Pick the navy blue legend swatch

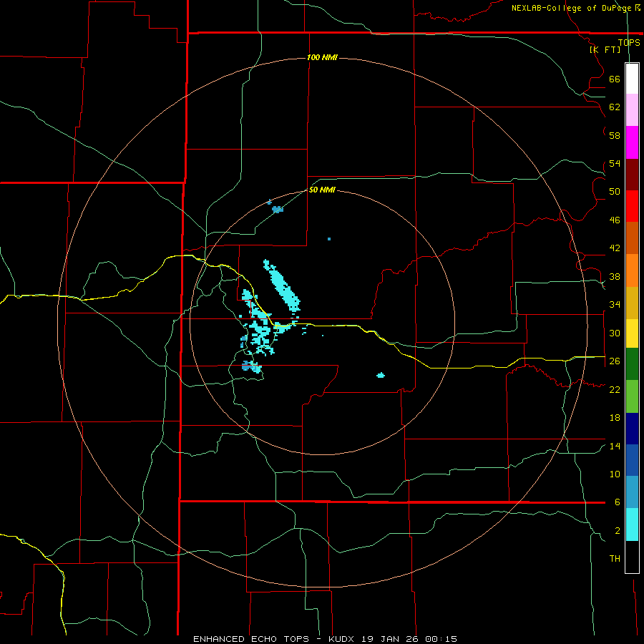pyautogui.click(x=632, y=429)
